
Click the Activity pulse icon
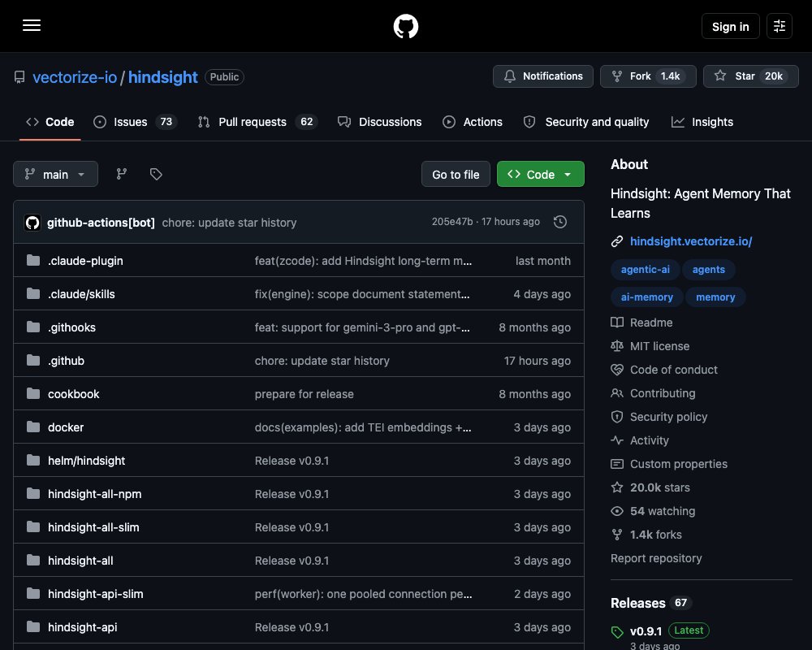click(617, 440)
